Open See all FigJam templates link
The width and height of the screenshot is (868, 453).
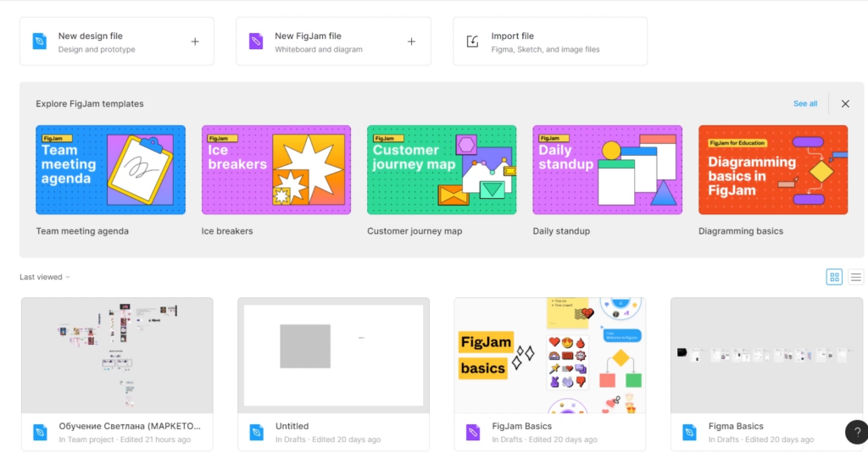805,103
